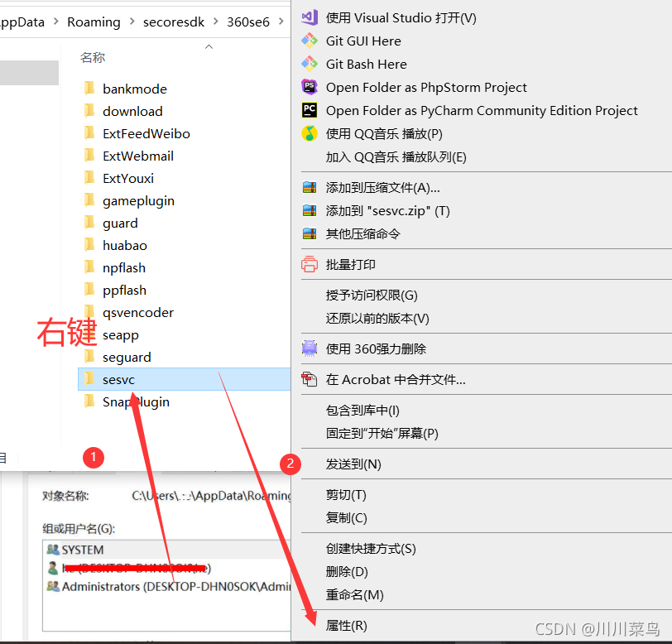
Task: Choose 删除(D) in context menu
Action: [347, 571]
